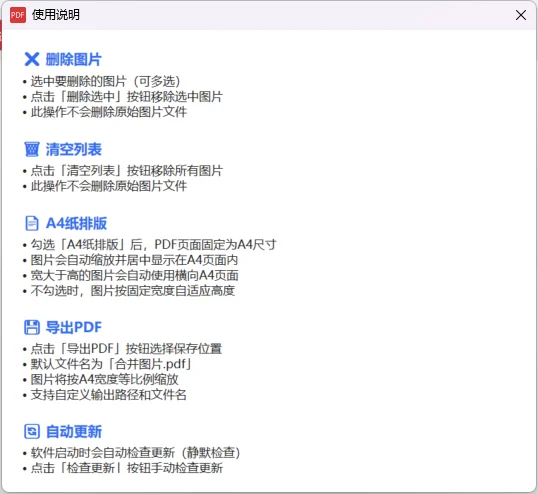Click the 导出PDF section heading

74,327
